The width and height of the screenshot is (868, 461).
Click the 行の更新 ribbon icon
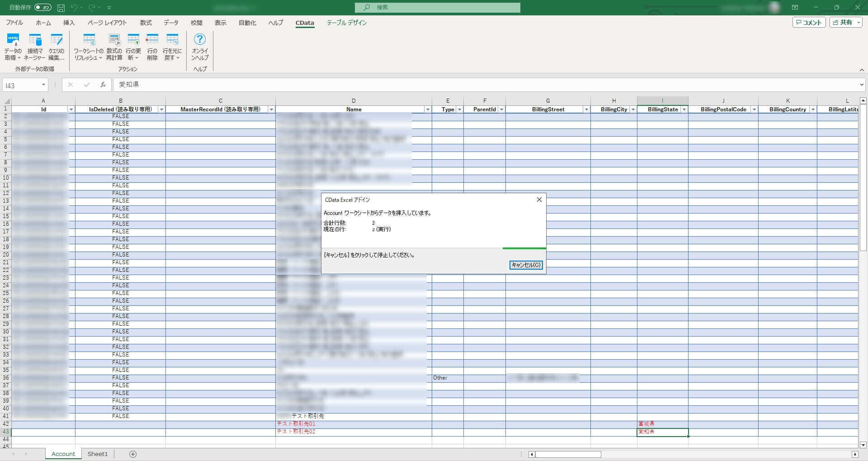tap(133, 40)
